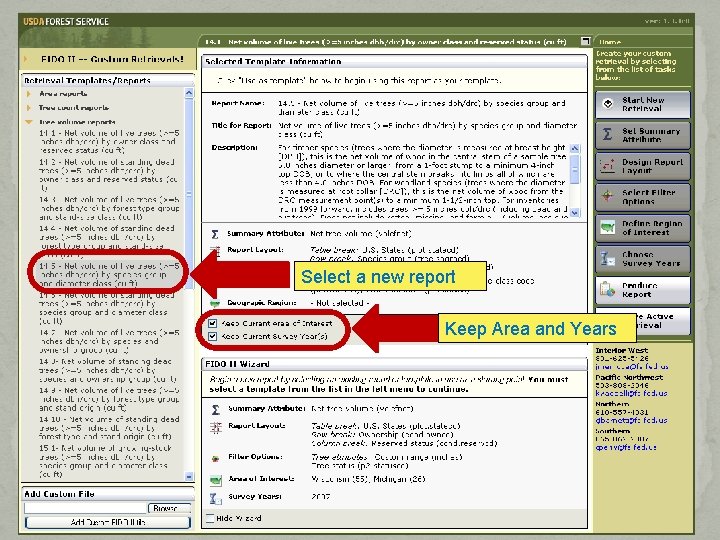Click the Description scroll down arrow

[x=575, y=213]
